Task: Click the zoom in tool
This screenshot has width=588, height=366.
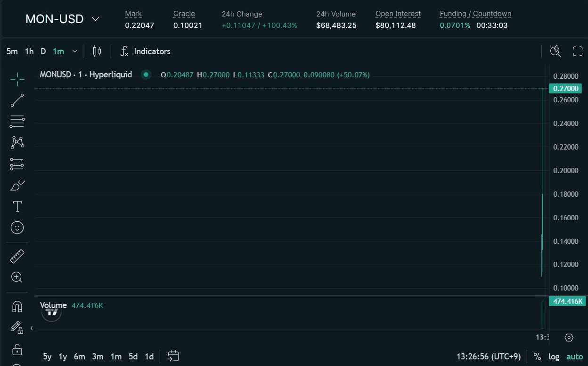Action: tap(17, 277)
